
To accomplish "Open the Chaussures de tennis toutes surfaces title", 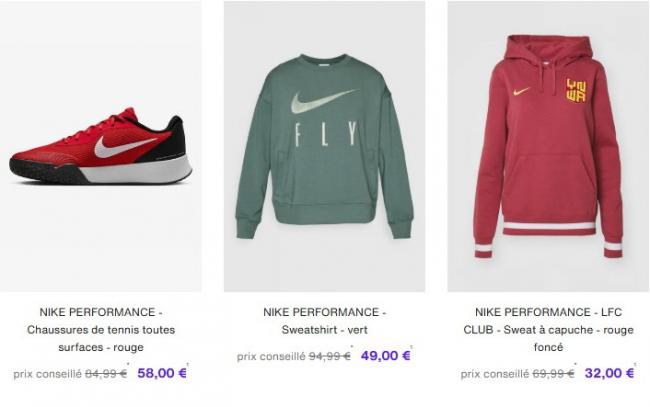I will pyautogui.click(x=100, y=330).
